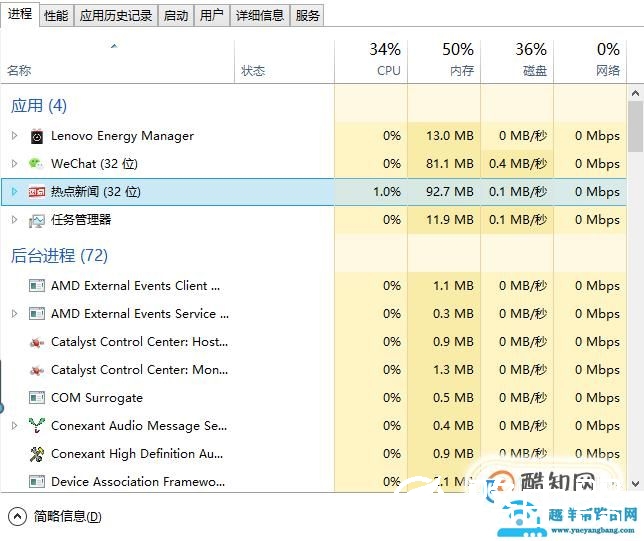The width and height of the screenshot is (644, 541).
Task: Click the 简略信息(D) link
Action: click(67, 516)
